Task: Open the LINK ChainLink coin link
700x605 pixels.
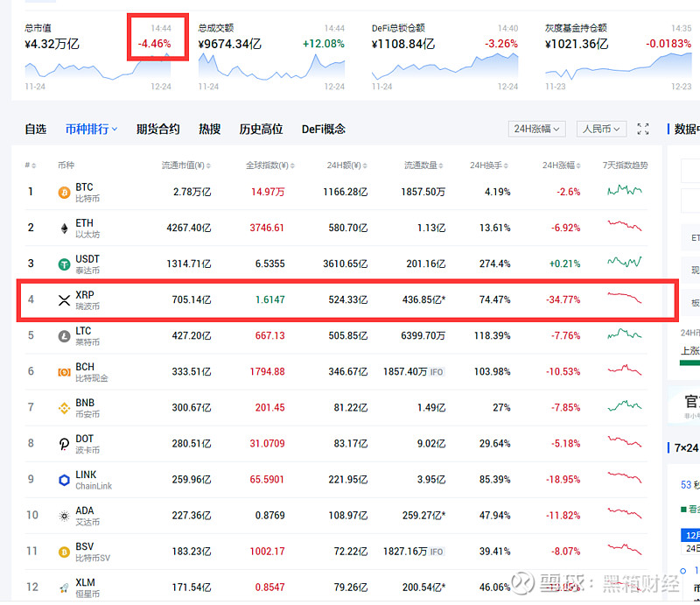Action: (94, 480)
